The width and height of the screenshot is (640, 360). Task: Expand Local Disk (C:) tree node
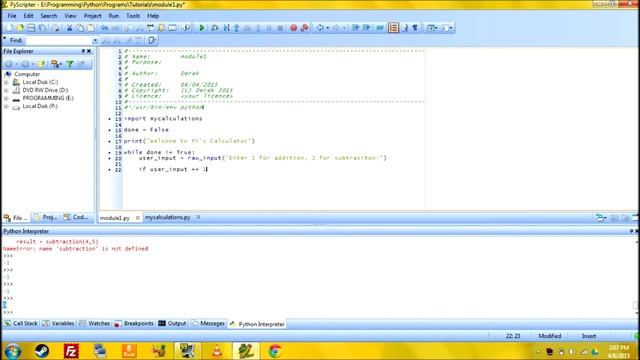tap(6, 82)
